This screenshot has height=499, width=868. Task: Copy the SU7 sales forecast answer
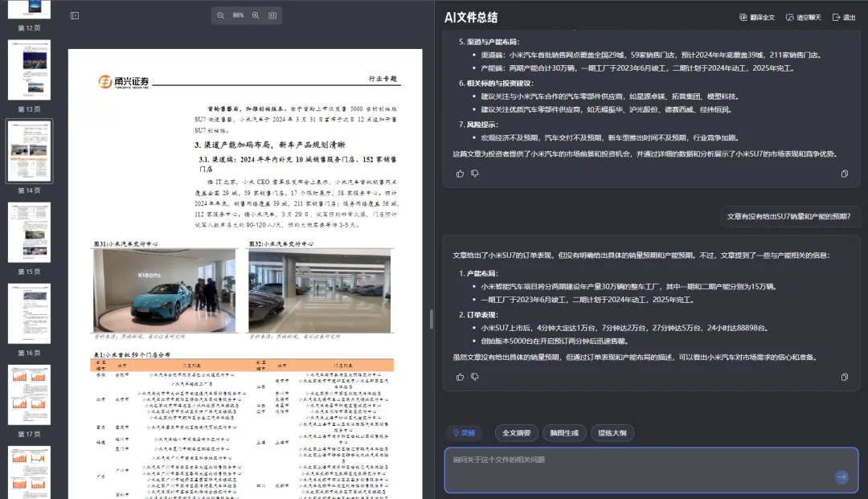click(844, 377)
